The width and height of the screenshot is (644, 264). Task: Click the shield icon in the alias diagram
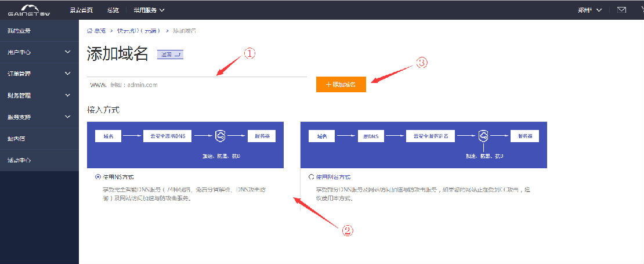483,136
